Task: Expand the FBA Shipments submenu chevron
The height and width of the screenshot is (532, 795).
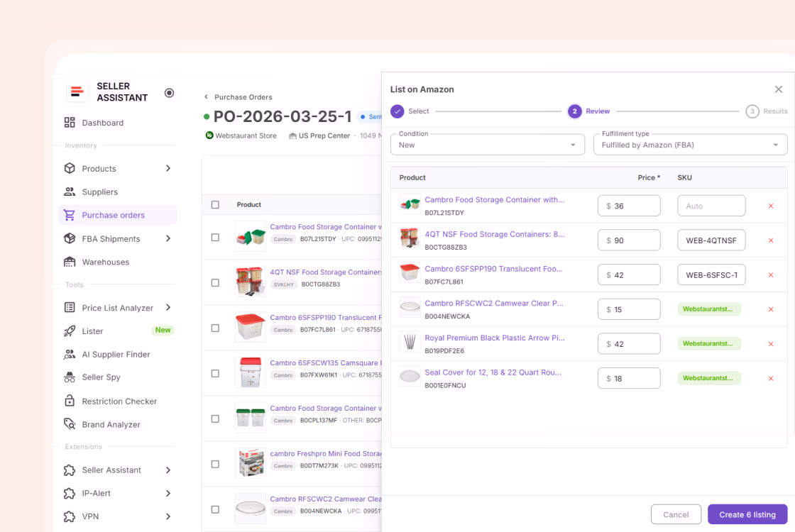Action: coord(168,238)
